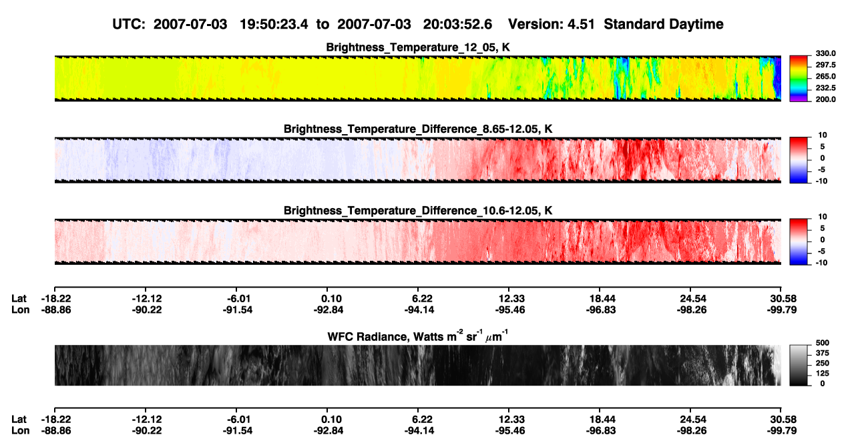Screen dimensions: 868x445
Task: Click the Lon row label below 10.6-12.05 panel
Action: click(19, 310)
